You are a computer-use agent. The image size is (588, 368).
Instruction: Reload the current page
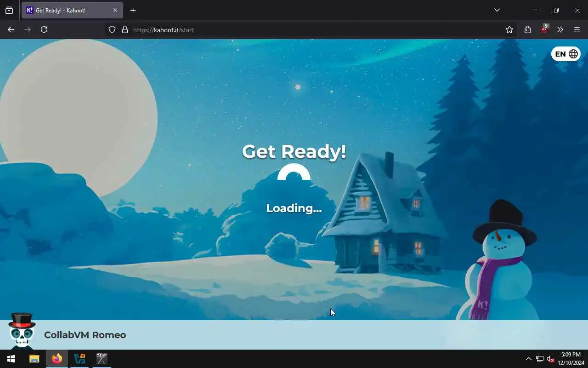coord(44,29)
